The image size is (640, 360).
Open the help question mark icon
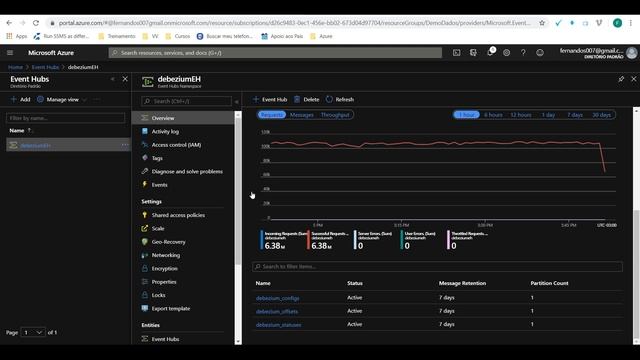tap(523, 53)
